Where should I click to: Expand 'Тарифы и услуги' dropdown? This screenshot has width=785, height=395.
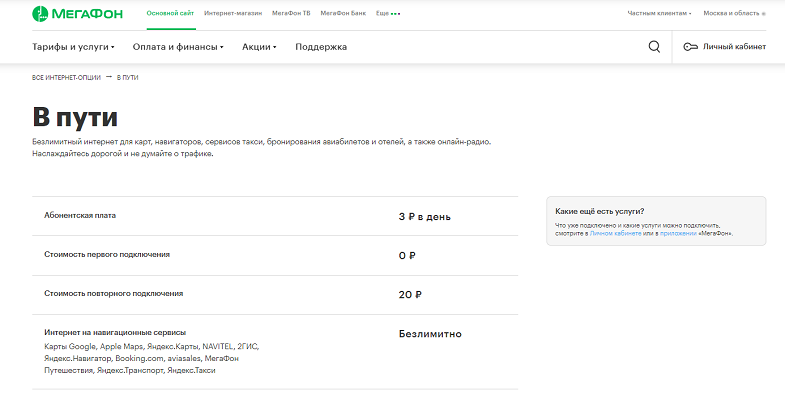pyautogui.click(x=73, y=47)
